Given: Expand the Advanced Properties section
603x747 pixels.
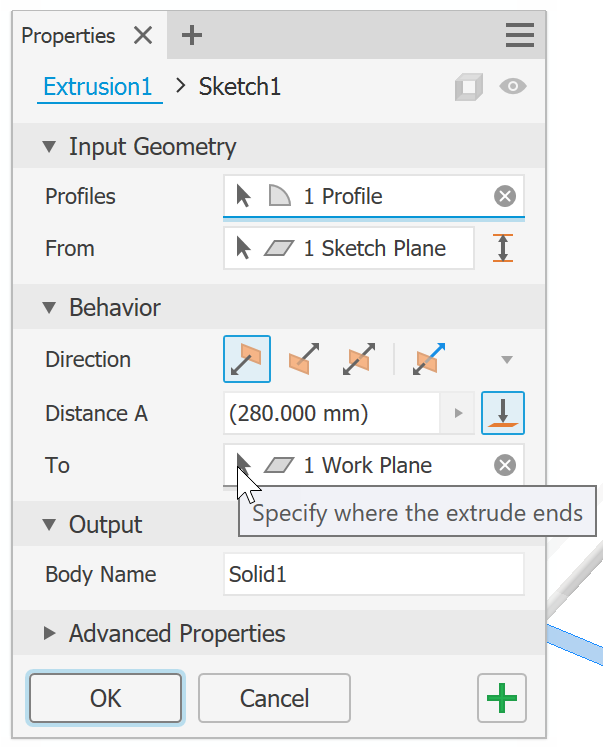Looking at the screenshot, I should point(50,633).
